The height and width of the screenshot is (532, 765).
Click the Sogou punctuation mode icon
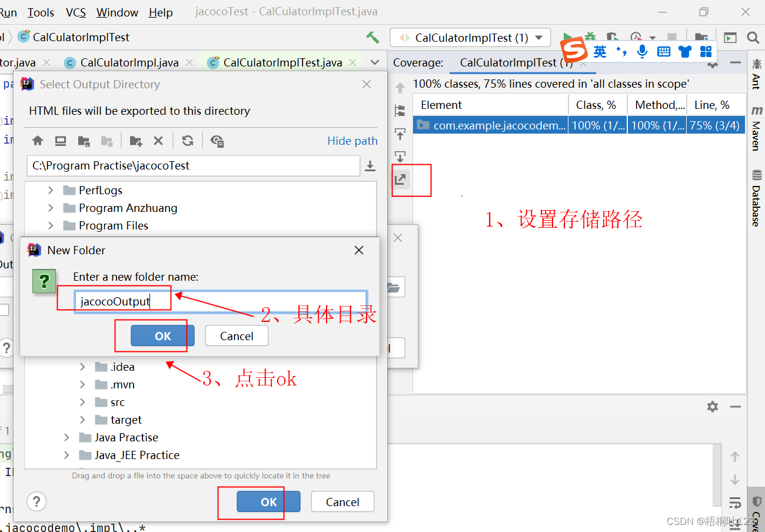[621, 51]
